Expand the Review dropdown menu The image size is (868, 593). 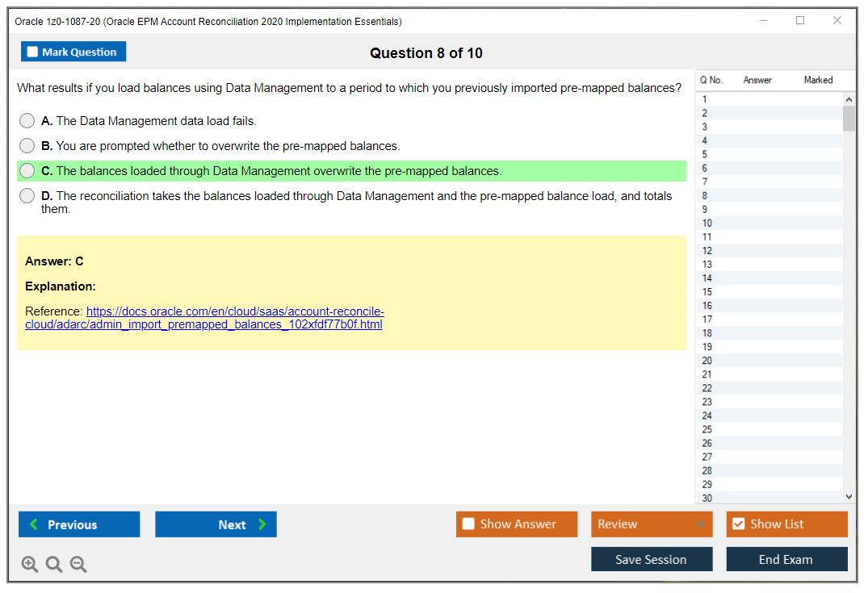(652, 524)
